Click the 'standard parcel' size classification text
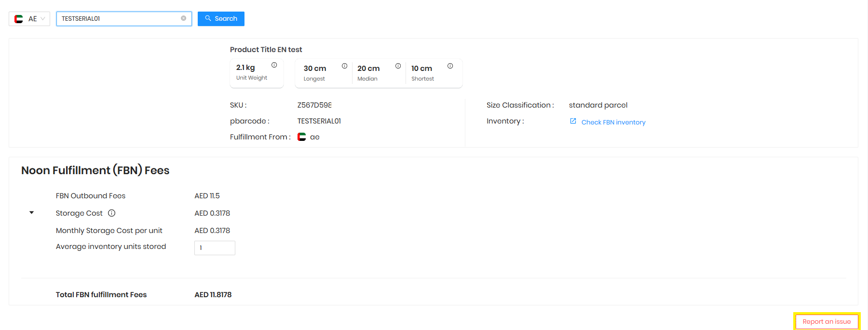The width and height of the screenshot is (868, 330). 598,105
